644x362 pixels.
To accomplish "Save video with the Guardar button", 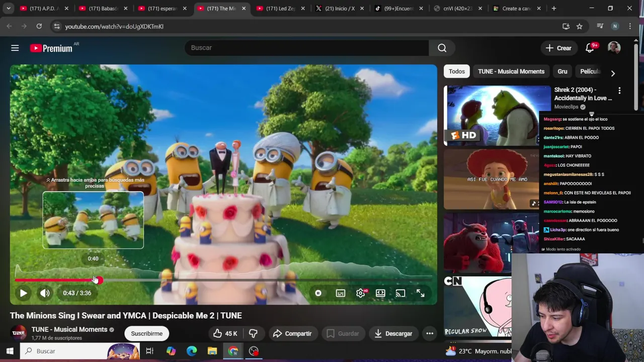I will pyautogui.click(x=343, y=333).
